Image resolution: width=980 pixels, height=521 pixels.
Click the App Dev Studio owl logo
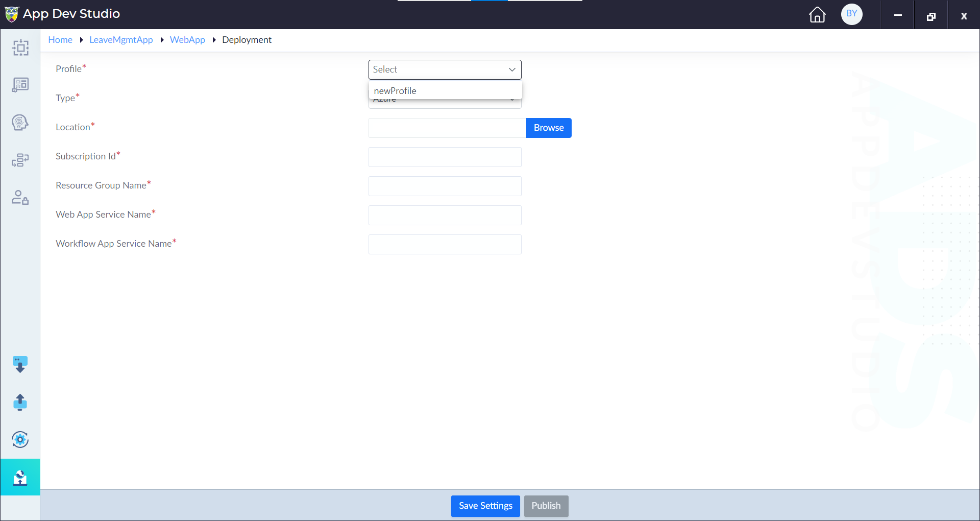pyautogui.click(x=11, y=14)
